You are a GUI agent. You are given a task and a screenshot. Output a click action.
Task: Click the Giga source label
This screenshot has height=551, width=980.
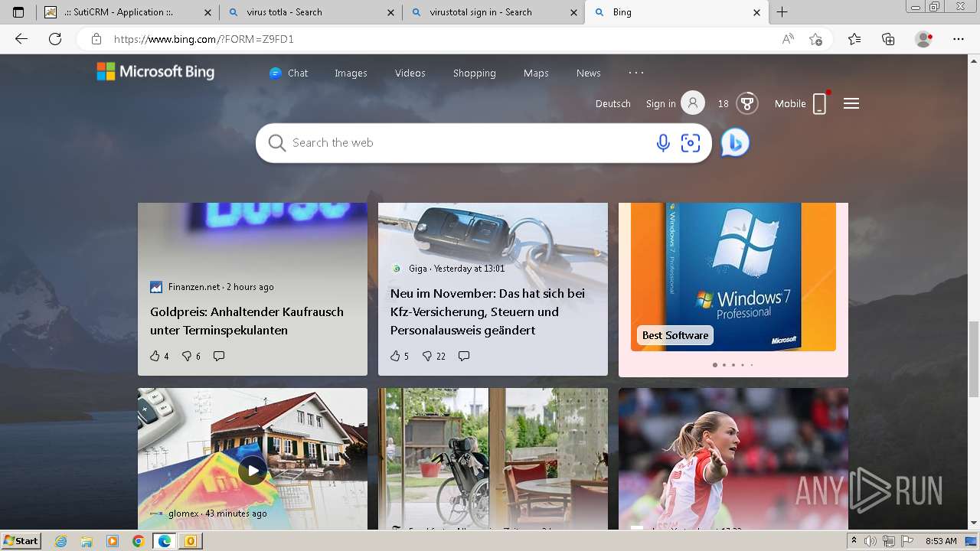(x=418, y=269)
